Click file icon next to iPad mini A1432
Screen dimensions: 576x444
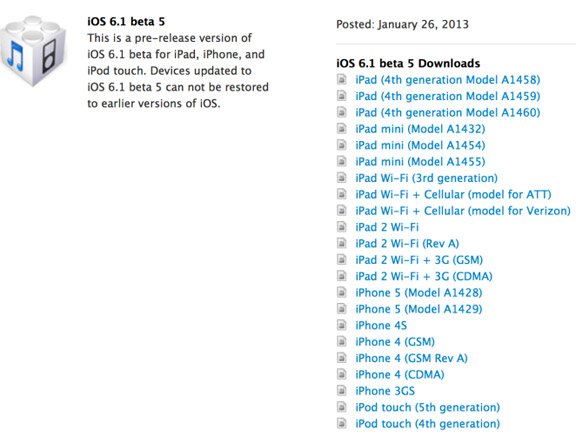[x=342, y=129]
